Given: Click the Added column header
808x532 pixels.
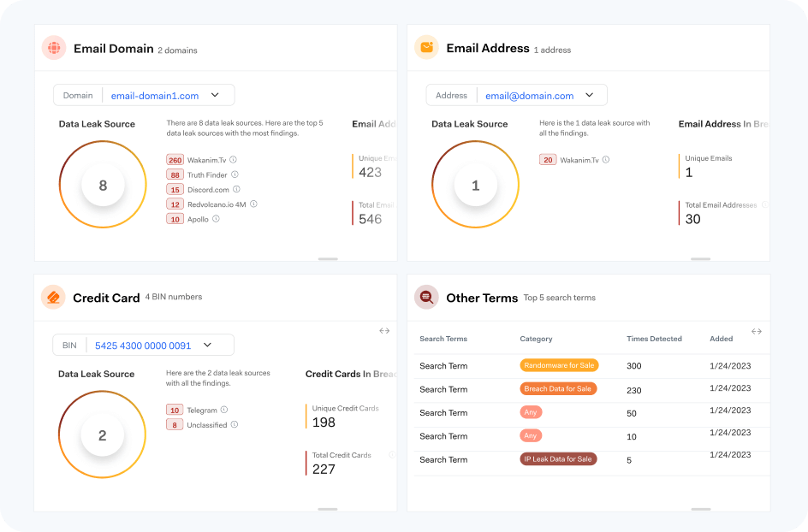Looking at the screenshot, I should pos(722,339).
